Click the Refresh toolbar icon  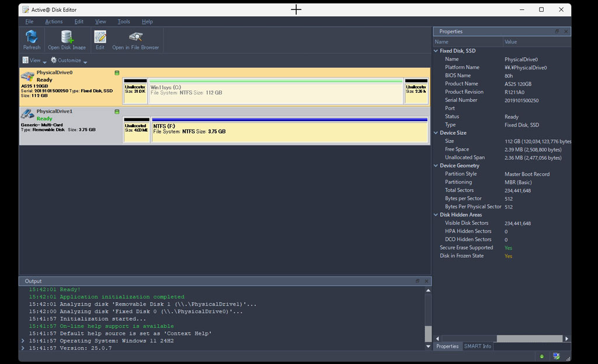click(x=32, y=37)
